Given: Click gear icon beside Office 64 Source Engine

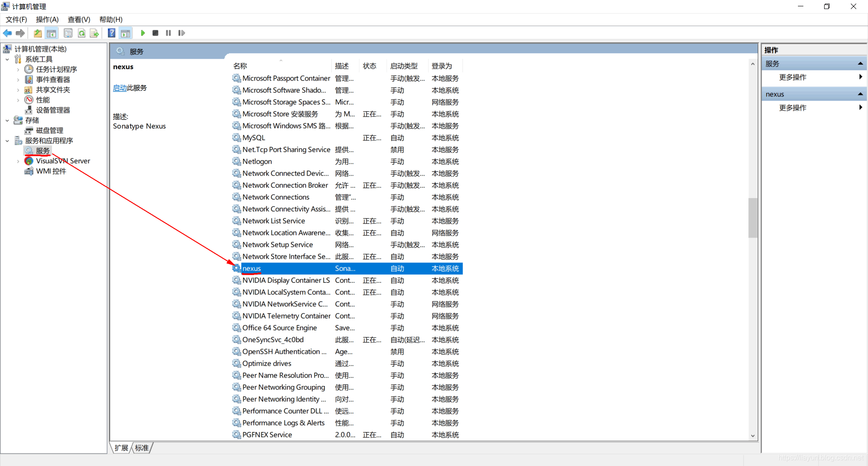Looking at the screenshot, I should click(236, 328).
